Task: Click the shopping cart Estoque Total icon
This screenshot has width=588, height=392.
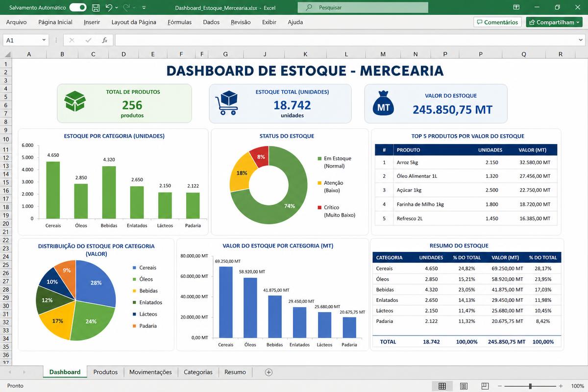Action: point(226,103)
